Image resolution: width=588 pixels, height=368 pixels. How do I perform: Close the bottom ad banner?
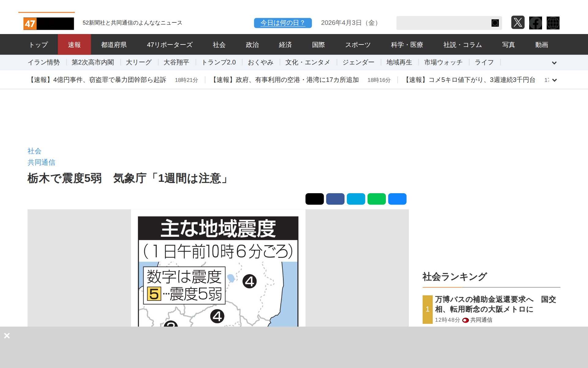(7, 335)
